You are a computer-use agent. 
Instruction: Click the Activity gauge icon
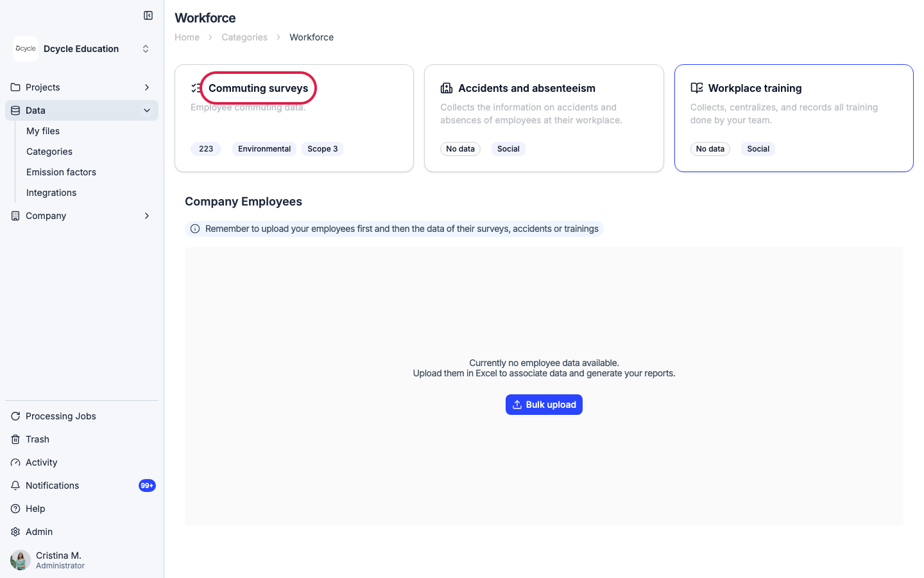click(x=15, y=462)
